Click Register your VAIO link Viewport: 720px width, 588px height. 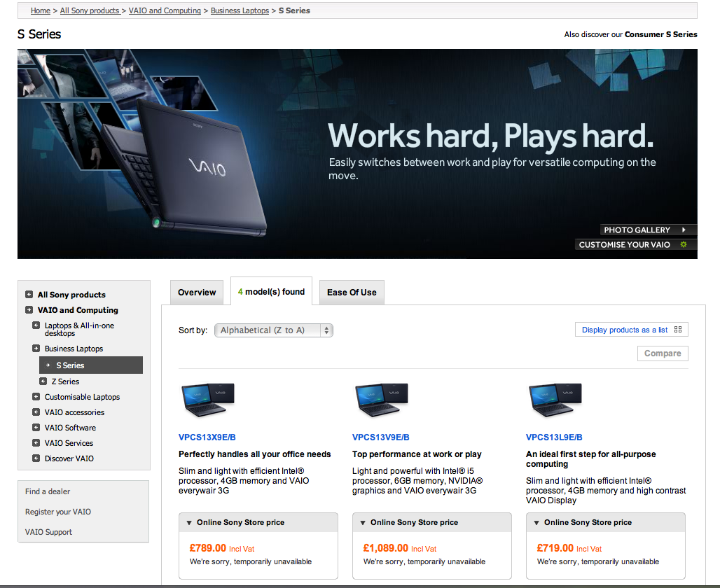[58, 511]
